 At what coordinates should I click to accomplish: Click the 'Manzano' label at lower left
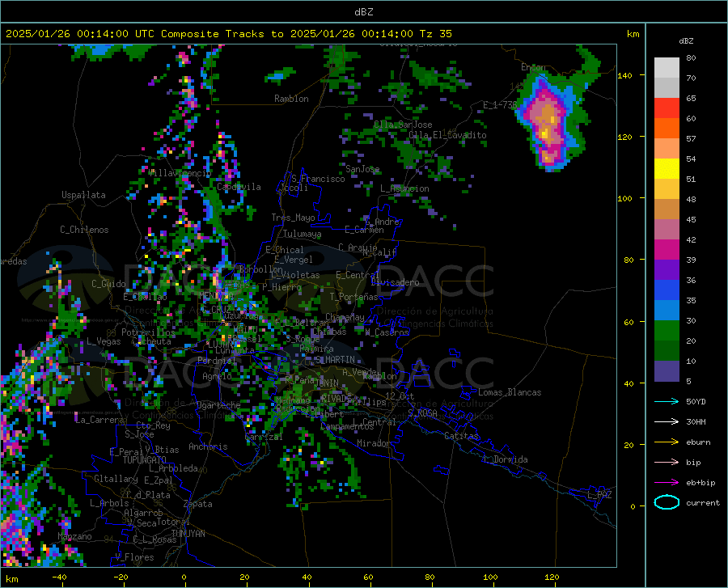(74, 536)
